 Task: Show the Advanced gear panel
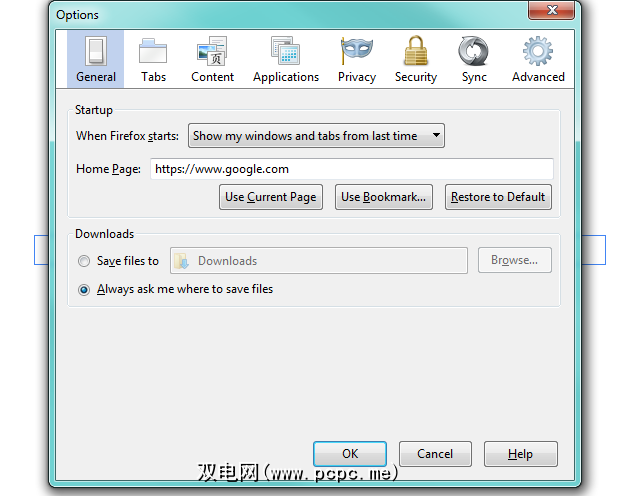(538, 59)
